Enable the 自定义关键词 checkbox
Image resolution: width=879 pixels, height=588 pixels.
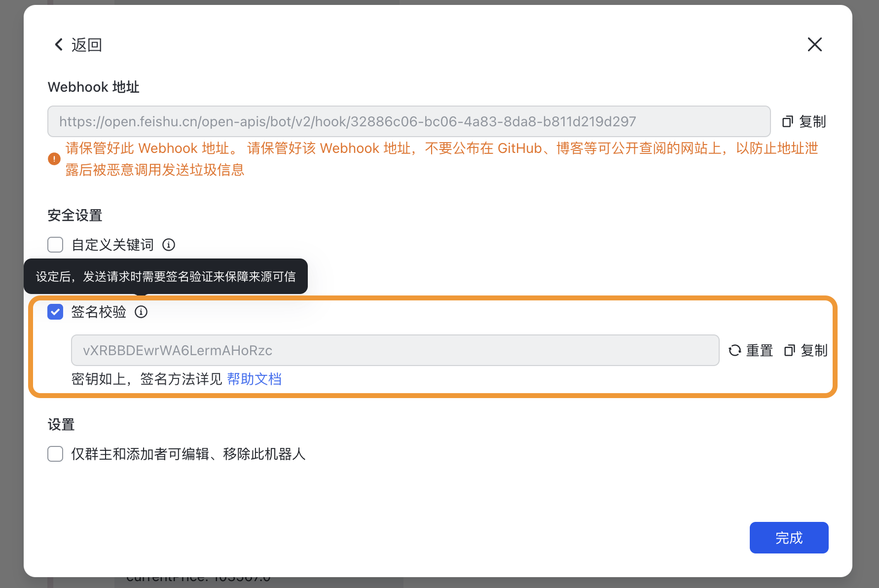(55, 245)
